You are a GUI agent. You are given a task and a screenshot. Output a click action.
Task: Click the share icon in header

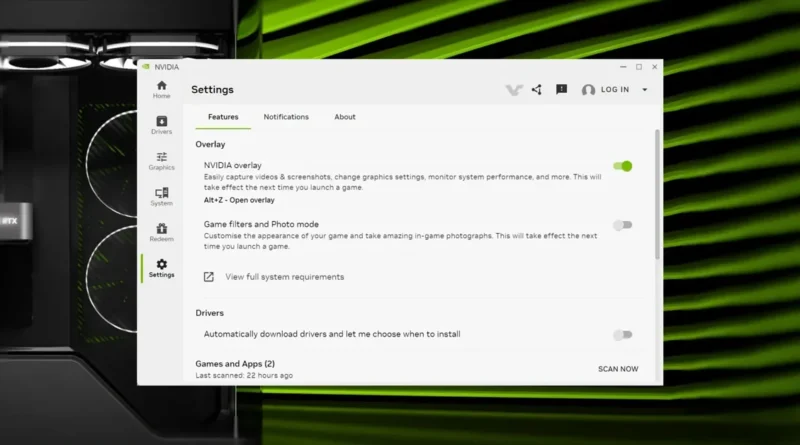pos(536,90)
